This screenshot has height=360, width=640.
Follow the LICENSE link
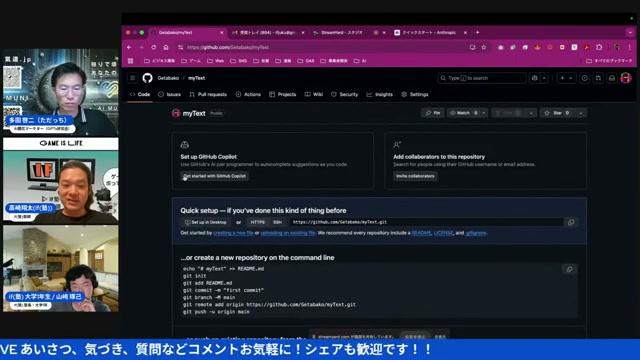(443, 233)
